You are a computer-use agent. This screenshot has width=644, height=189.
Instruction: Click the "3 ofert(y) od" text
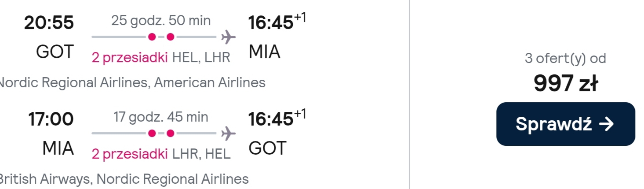click(x=565, y=58)
